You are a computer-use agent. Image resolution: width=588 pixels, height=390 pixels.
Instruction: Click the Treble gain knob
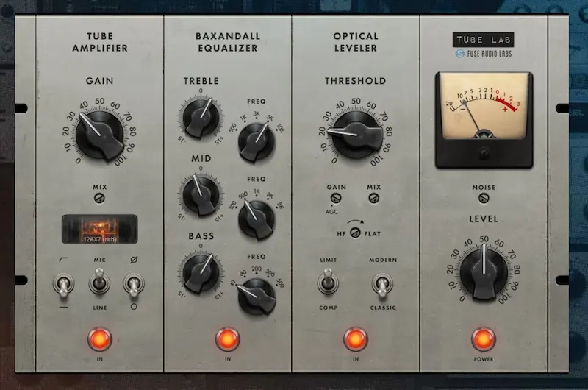pyautogui.click(x=200, y=118)
